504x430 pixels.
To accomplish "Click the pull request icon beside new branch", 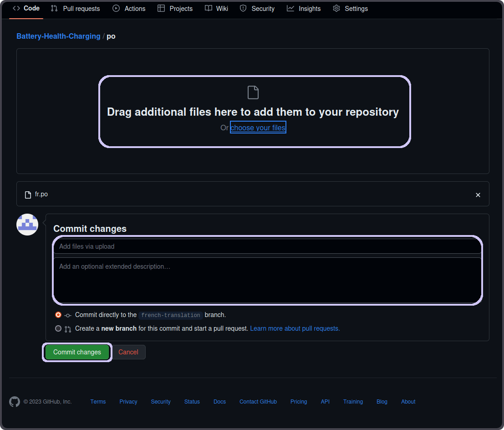I will pyautogui.click(x=68, y=329).
